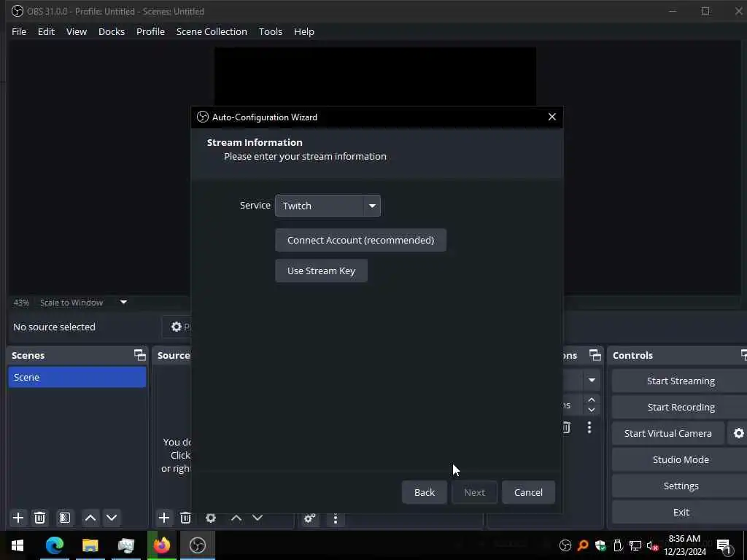Open Windows Security tray icon
Viewport: 747px width, 560px height.
(x=600, y=545)
